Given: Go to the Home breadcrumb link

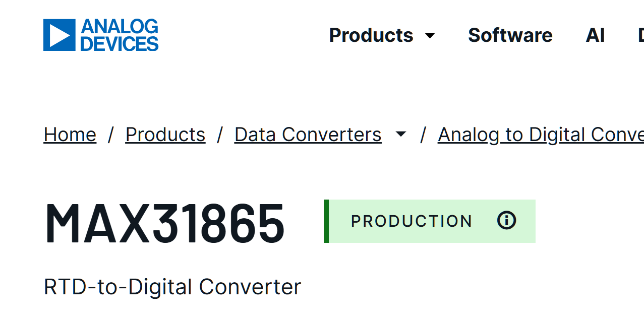Looking at the screenshot, I should 70,135.
